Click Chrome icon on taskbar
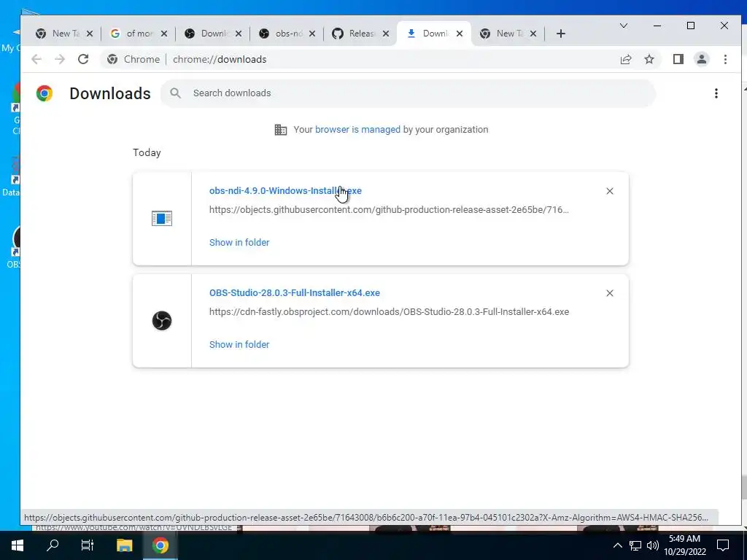The image size is (747, 560). (160, 545)
